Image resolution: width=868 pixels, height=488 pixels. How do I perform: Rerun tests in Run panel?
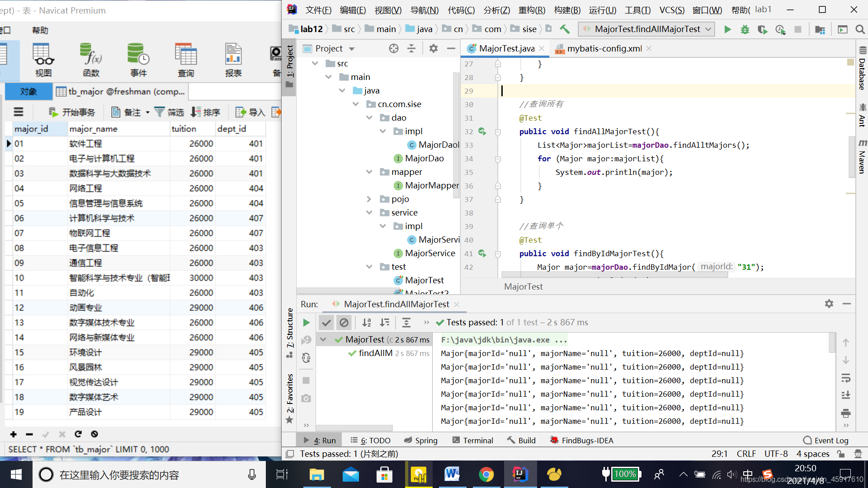coord(306,323)
